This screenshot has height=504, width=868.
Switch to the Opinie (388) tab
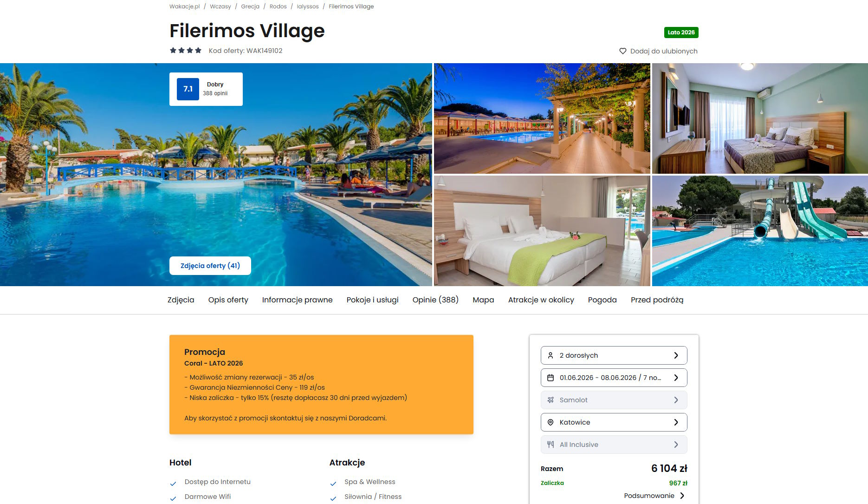click(435, 300)
